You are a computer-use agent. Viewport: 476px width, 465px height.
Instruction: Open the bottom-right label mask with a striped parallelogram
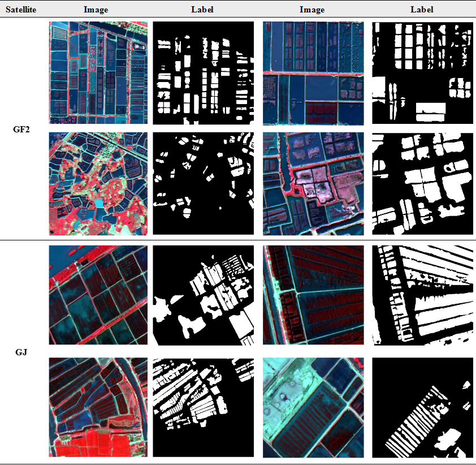[422, 407]
